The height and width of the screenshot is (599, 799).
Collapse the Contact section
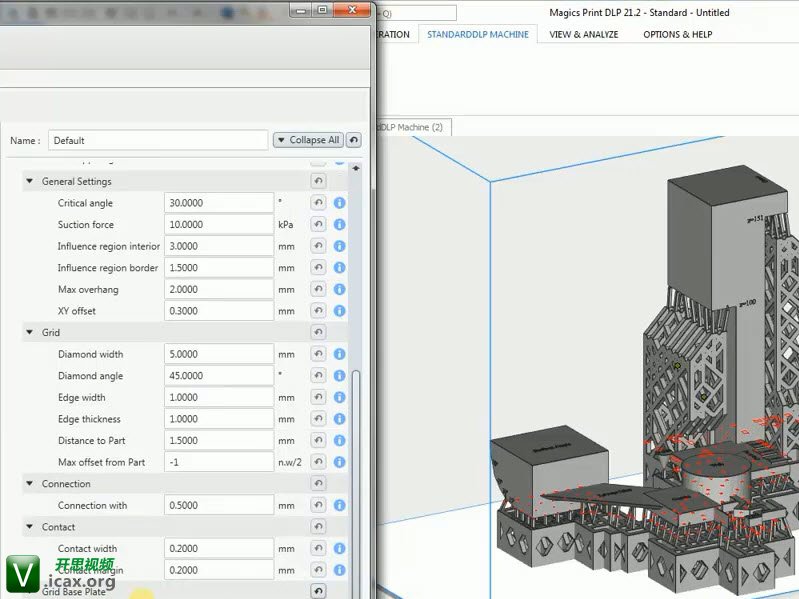tap(29, 527)
